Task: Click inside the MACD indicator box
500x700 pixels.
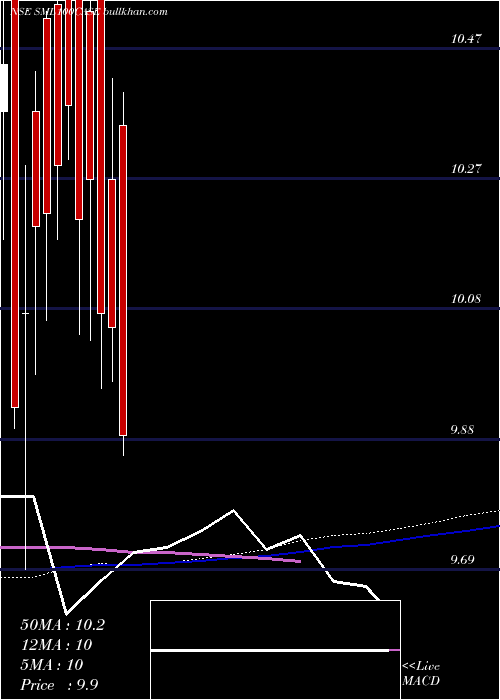Action: 275,650
